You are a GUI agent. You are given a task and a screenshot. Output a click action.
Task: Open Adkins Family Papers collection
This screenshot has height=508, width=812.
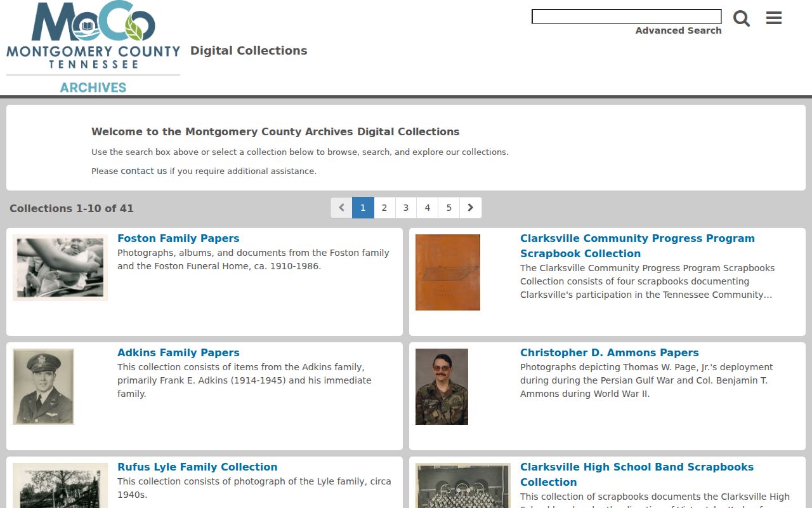click(178, 352)
